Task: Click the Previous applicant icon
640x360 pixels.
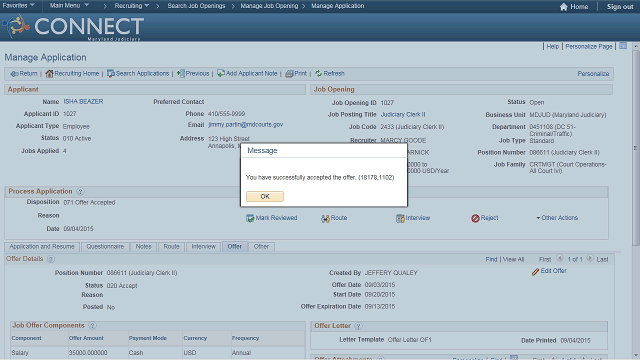Action: (x=180, y=74)
